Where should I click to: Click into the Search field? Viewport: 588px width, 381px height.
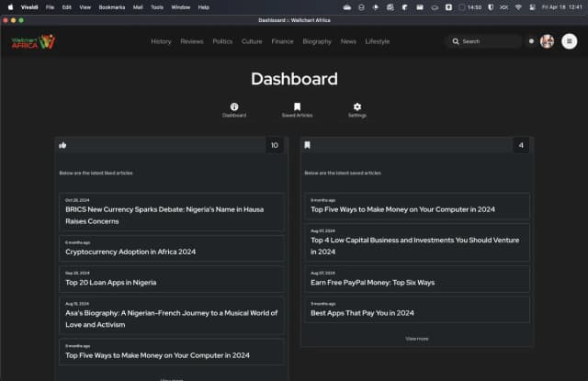(x=487, y=41)
